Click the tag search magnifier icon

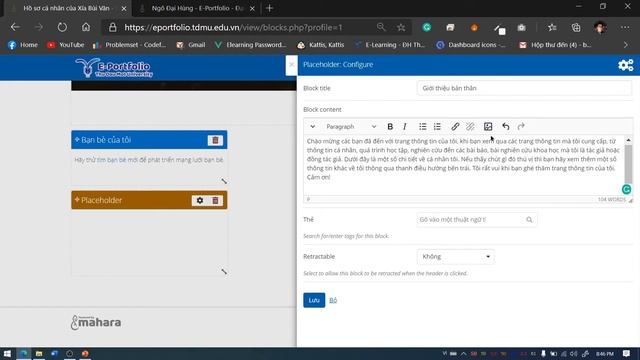click(529, 220)
